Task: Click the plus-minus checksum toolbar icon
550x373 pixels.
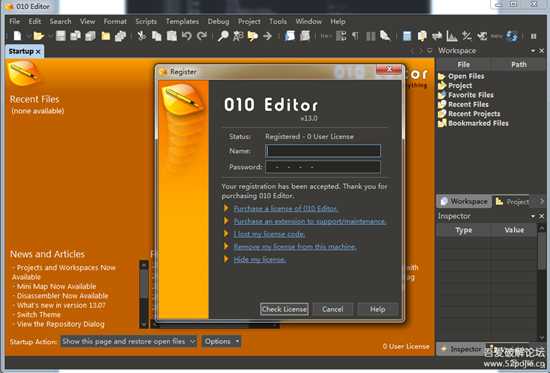Action: coord(467,36)
